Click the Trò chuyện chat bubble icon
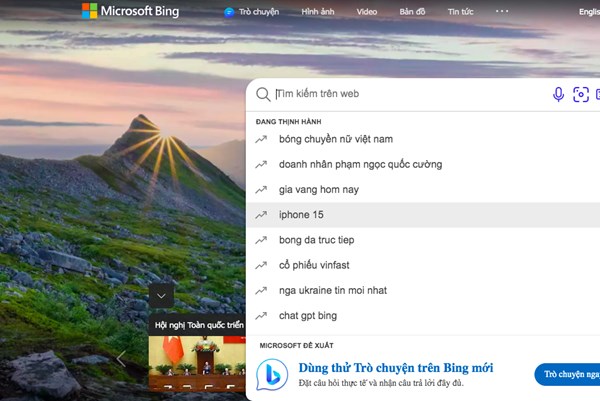This screenshot has width=600, height=401. (229, 12)
